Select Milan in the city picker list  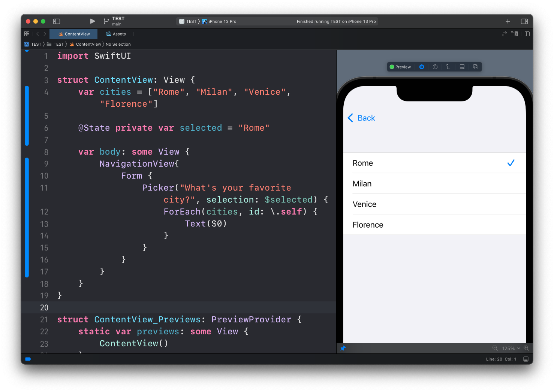point(362,184)
